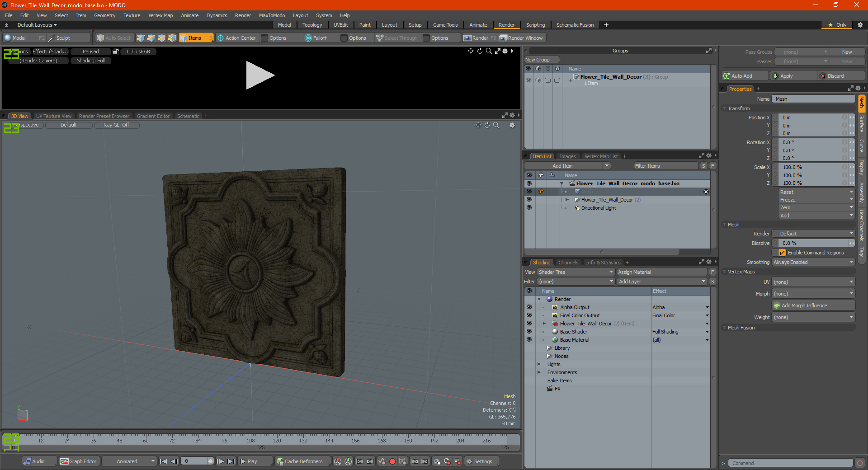Open the 3D viewport gear settings
The image size is (868, 470).
pos(512,125)
